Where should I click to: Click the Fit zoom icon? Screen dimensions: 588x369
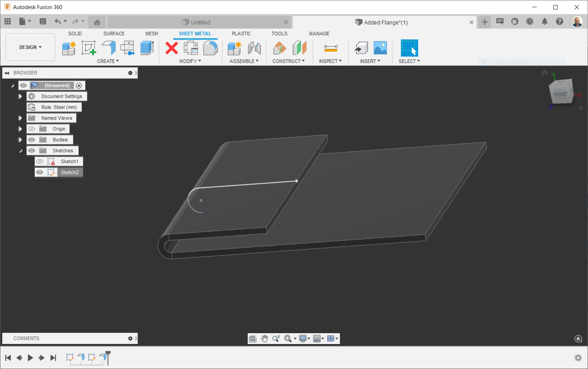(x=288, y=338)
